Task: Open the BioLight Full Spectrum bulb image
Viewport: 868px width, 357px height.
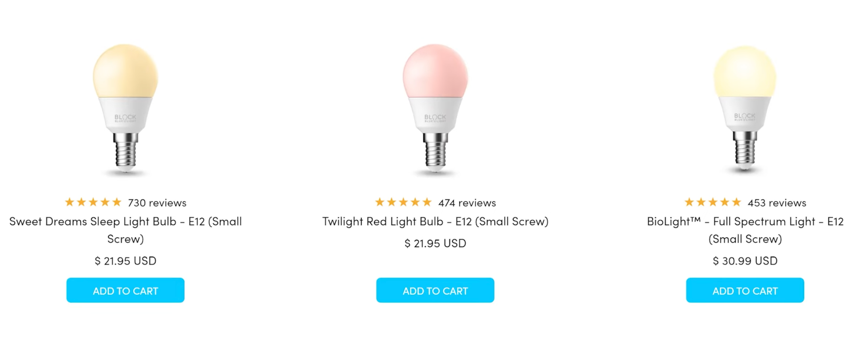Action: point(745,110)
